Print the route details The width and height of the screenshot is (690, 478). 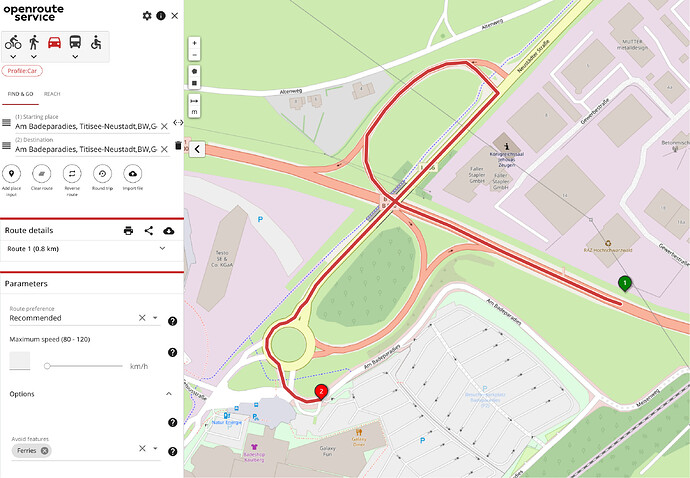point(128,231)
